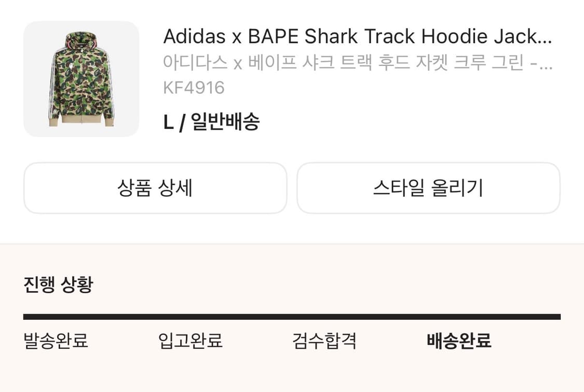584x392 pixels.
Task: Click the L / 일반배송 size label
Action: [211, 121]
